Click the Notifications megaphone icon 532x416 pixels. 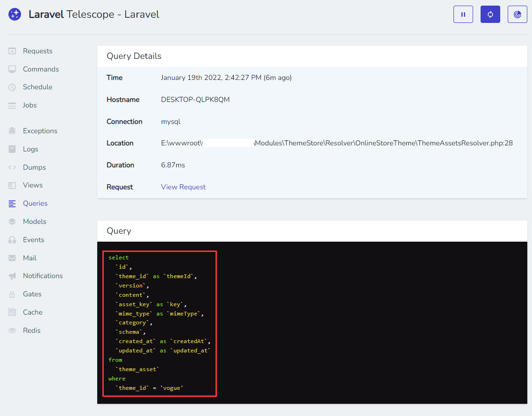pyautogui.click(x=12, y=276)
